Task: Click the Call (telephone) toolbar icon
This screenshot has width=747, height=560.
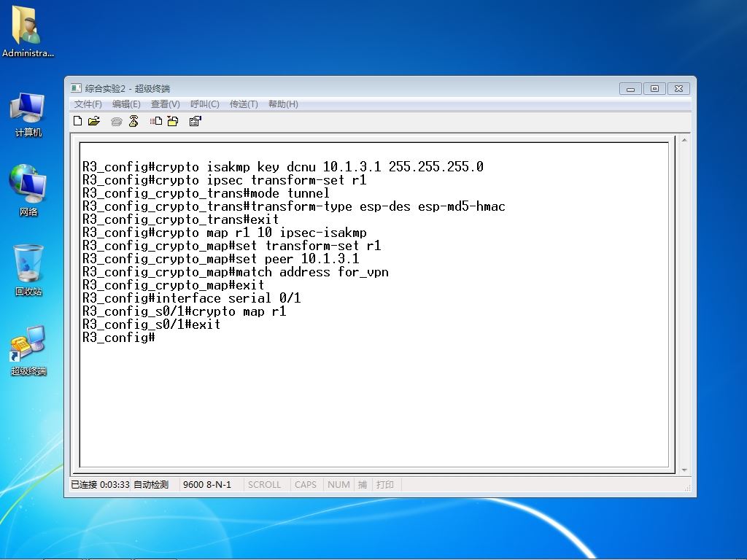Action: pyautogui.click(x=116, y=122)
